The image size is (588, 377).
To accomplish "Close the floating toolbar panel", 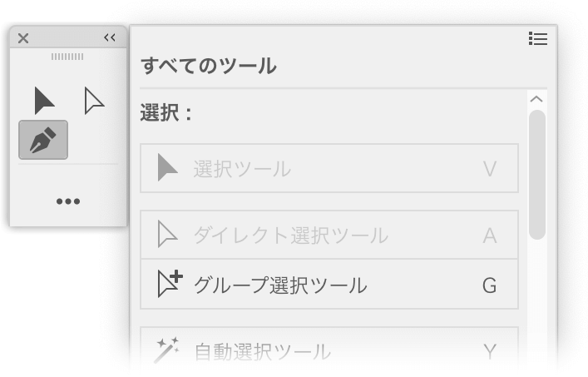I will pos(23,38).
